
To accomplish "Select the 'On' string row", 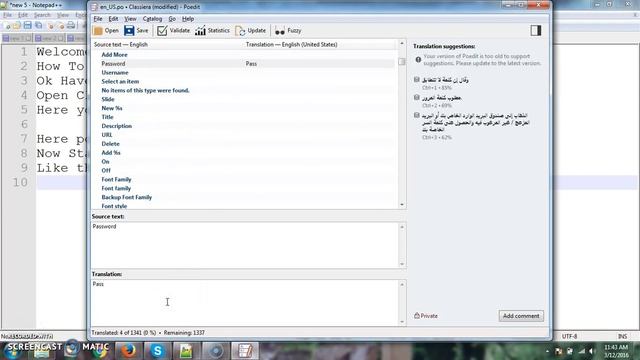I will click(244, 162).
